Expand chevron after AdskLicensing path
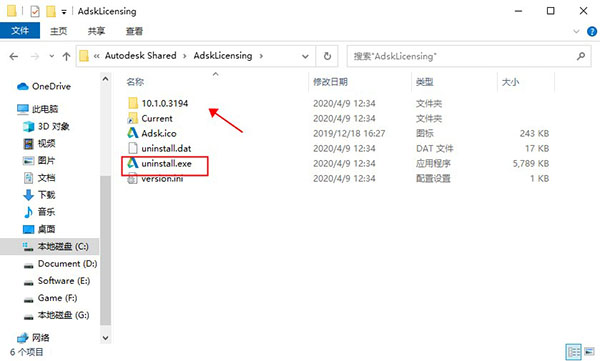This screenshot has width=600, height=361. [261, 56]
